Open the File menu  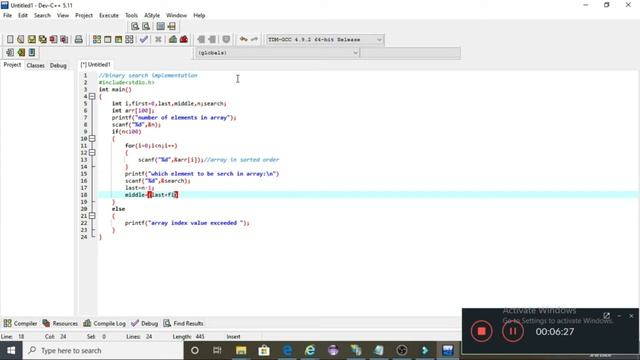(7, 15)
